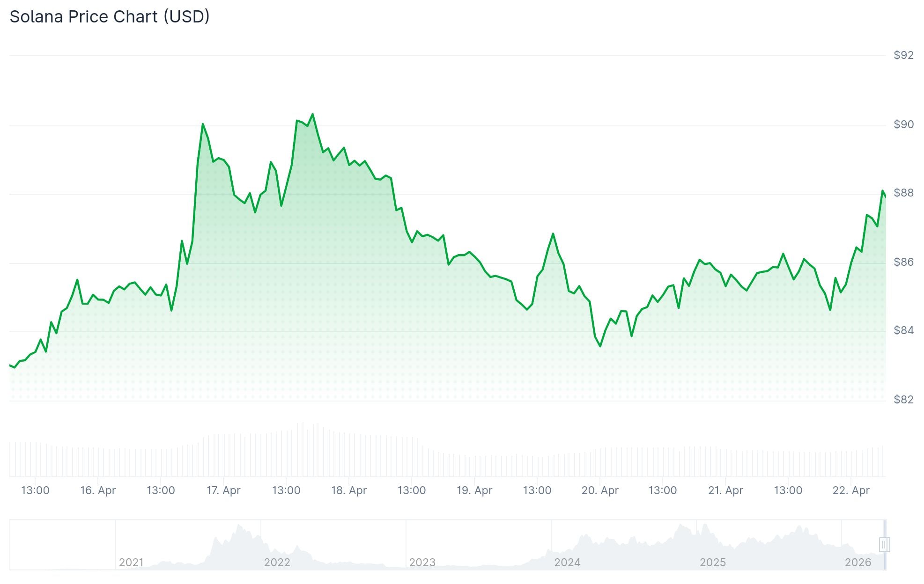Screen dimensions: 924x584
Task: Click the 19. Apr x-axis label
Action: 474,490
